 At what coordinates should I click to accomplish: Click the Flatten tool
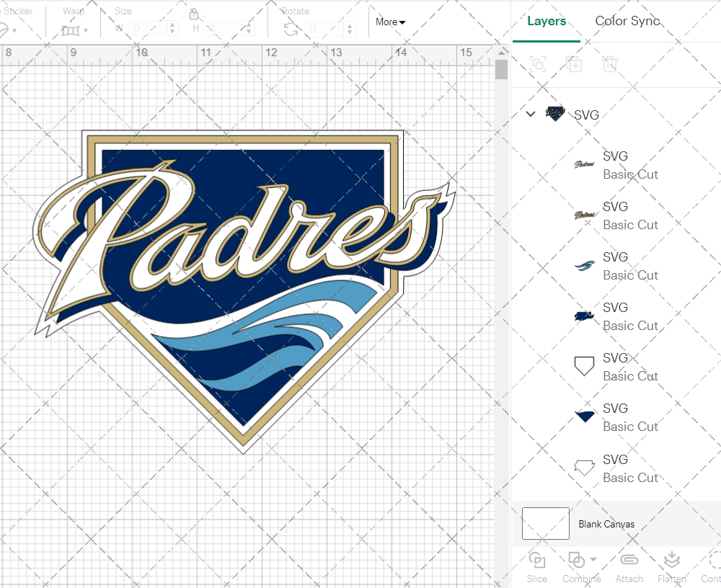[672, 568]
